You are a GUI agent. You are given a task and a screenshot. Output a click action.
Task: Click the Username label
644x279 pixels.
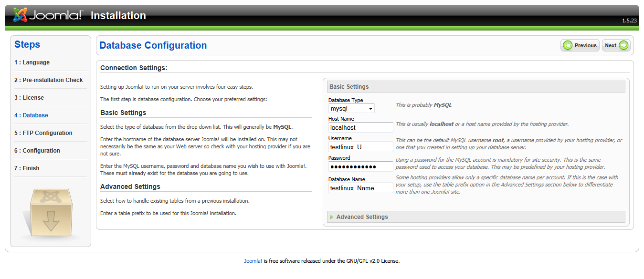(340, 138)
